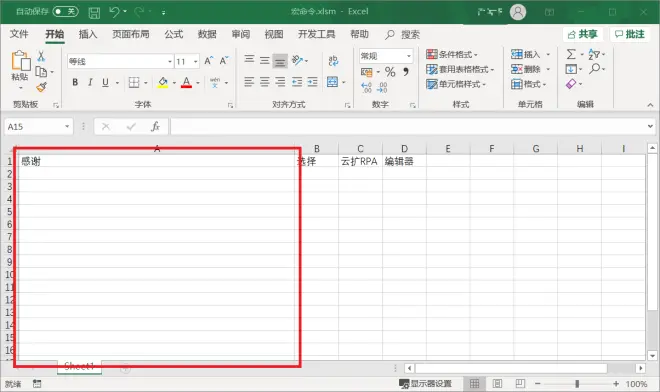Click the 粘贴 paste icon
This screenshot has width=660, height=392.
pos(20,61)
